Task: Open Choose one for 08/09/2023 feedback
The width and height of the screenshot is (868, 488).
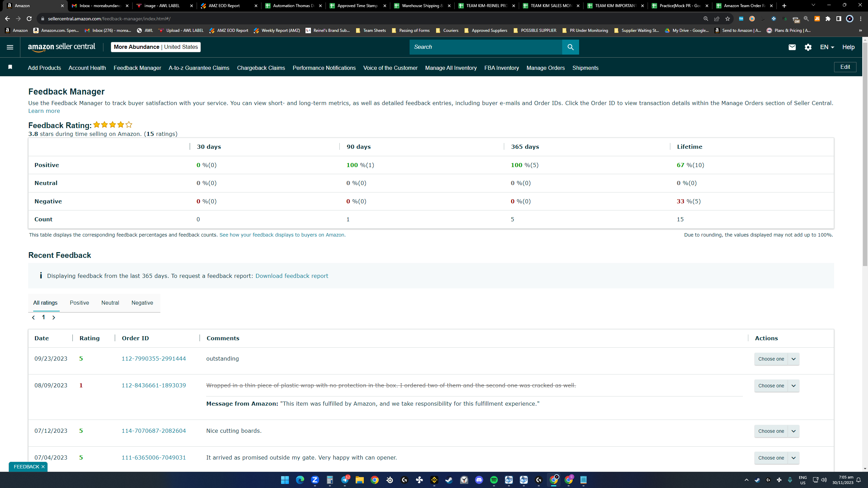Action: [776, 386]
